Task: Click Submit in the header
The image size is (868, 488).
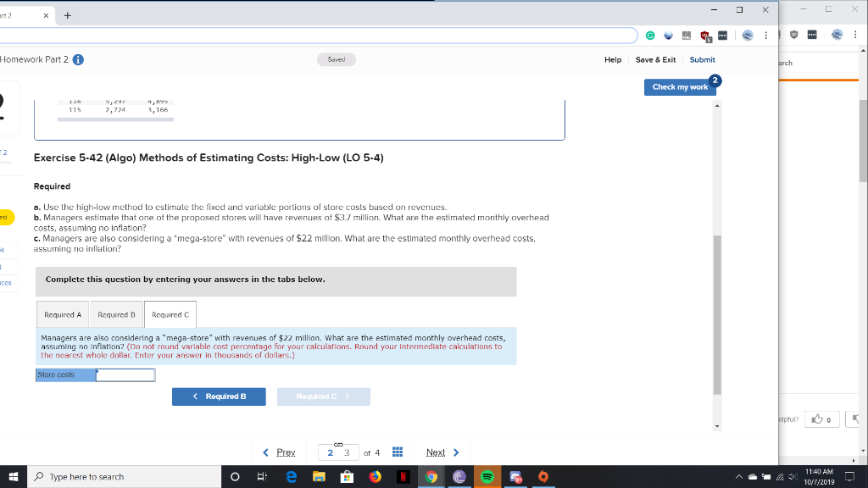Action: [x=702, y=60]
